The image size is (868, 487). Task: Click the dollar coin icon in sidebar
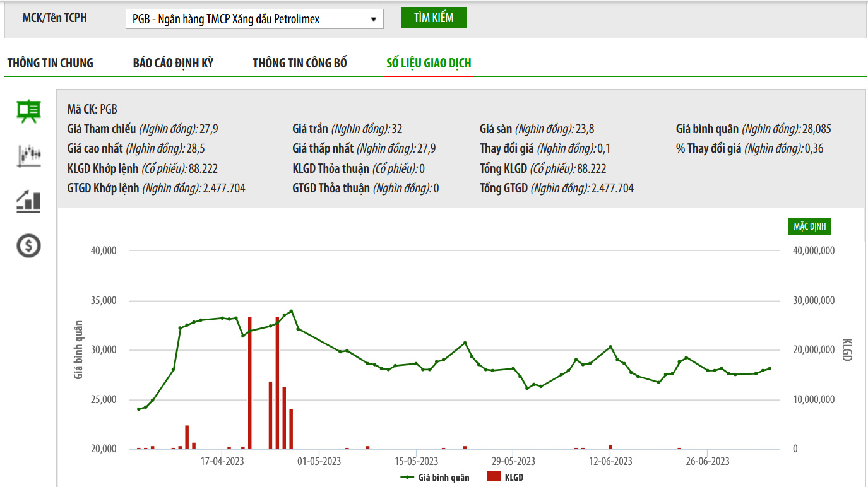pyautogui.click(x=28, y=245)
